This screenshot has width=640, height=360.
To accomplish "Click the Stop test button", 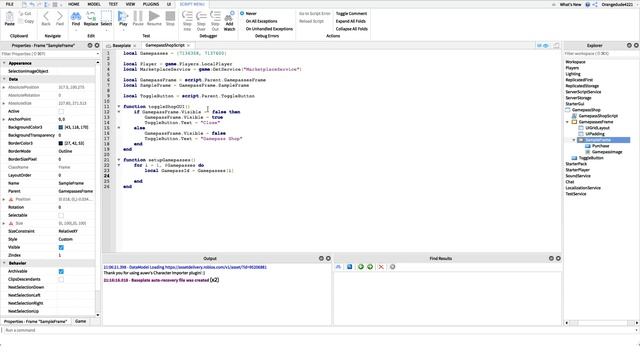I will 170,18.
